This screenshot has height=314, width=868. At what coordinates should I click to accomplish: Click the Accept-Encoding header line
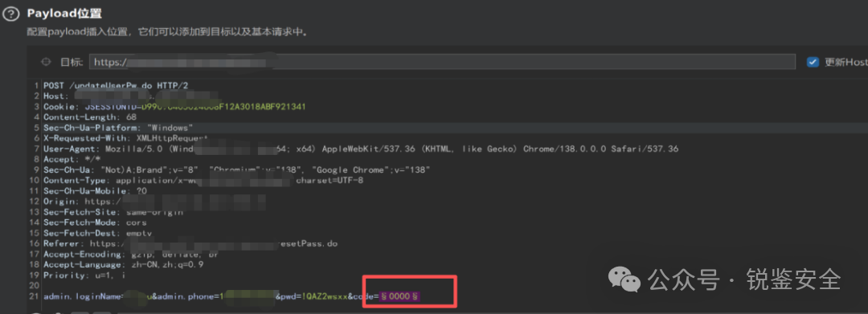(131, 254)
